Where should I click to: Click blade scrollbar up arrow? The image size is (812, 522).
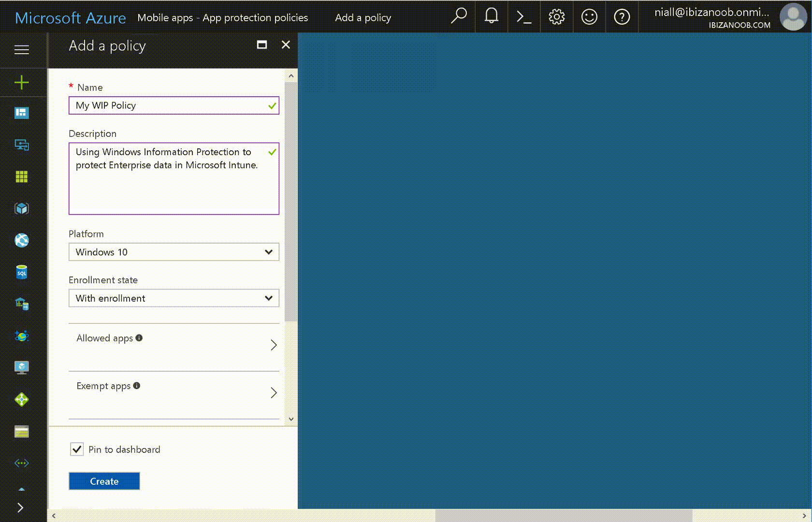291,76
